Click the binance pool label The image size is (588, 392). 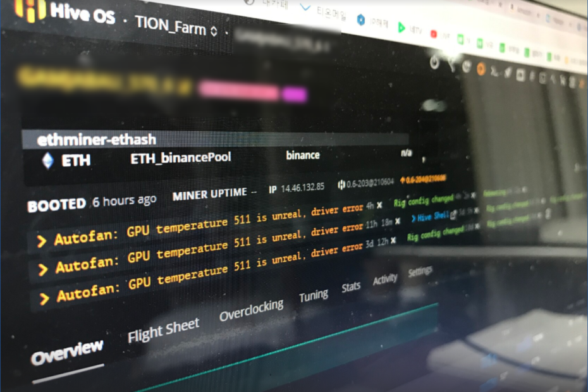[303, 156]
